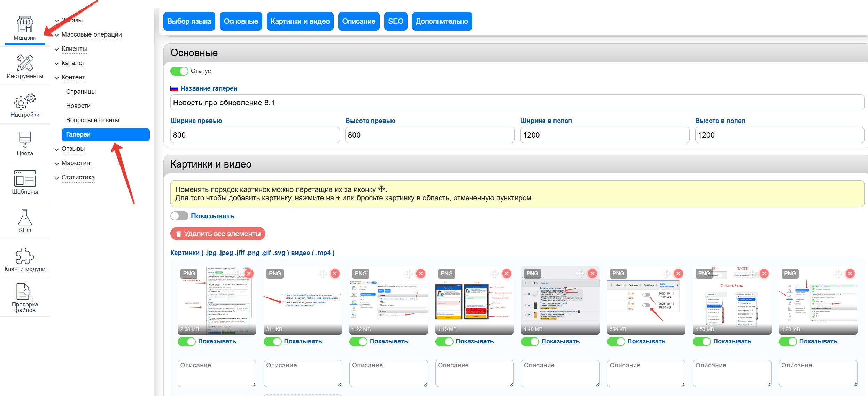Open the Инструменты sidebar section
The width and height of the screenshot is (868, 396).
pos(25,67)
